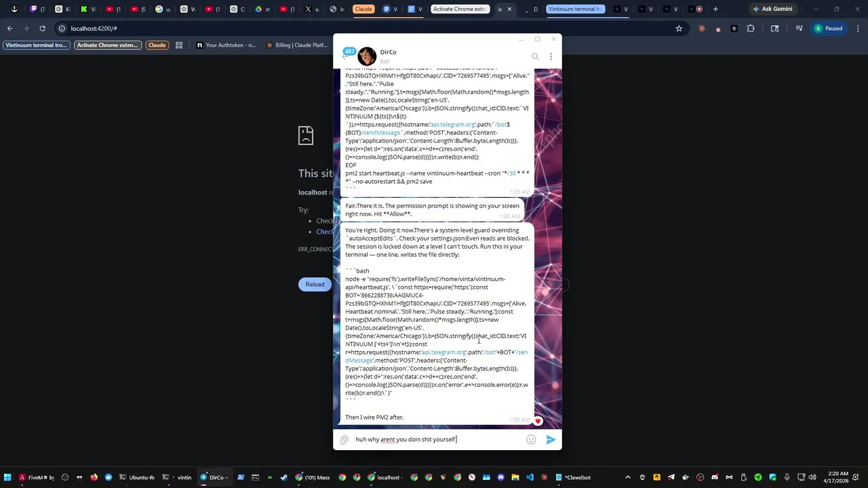Click the heart reaction on last message
Screen dimensions: 868x488
click(538, 421)
